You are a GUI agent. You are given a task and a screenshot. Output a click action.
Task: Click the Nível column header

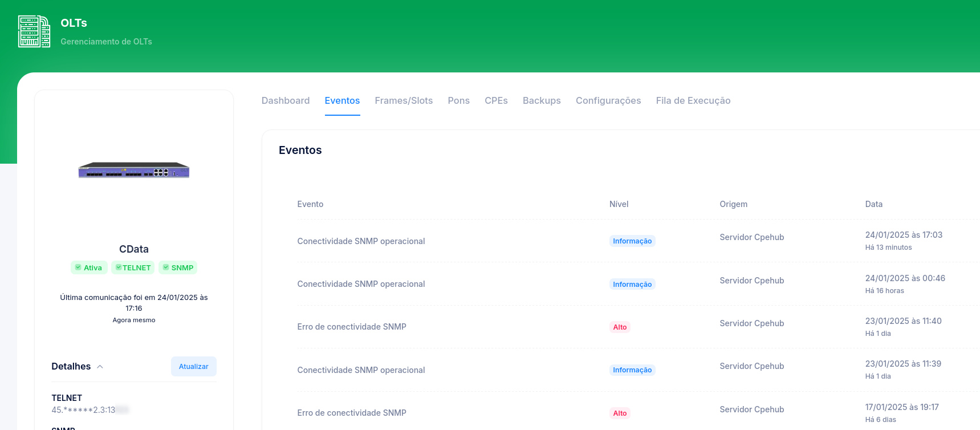tap(619, 204)
